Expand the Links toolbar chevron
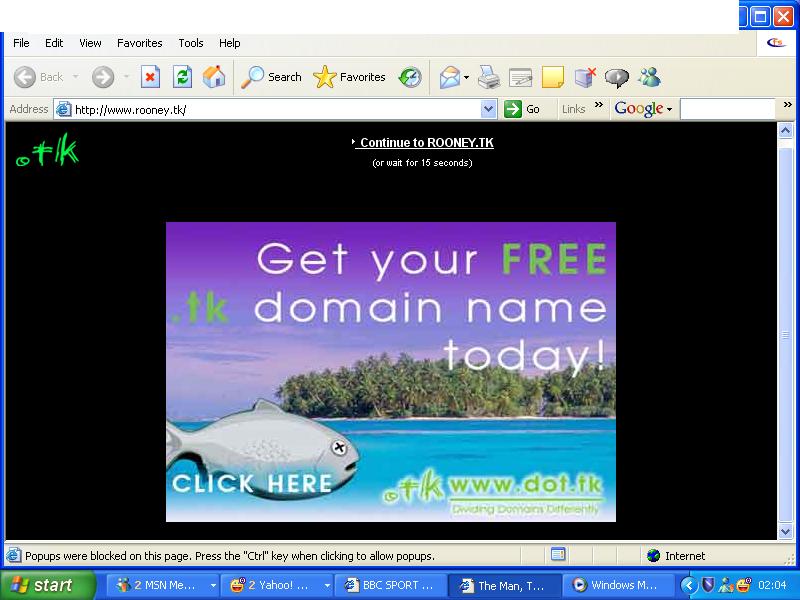 [599, 106]
